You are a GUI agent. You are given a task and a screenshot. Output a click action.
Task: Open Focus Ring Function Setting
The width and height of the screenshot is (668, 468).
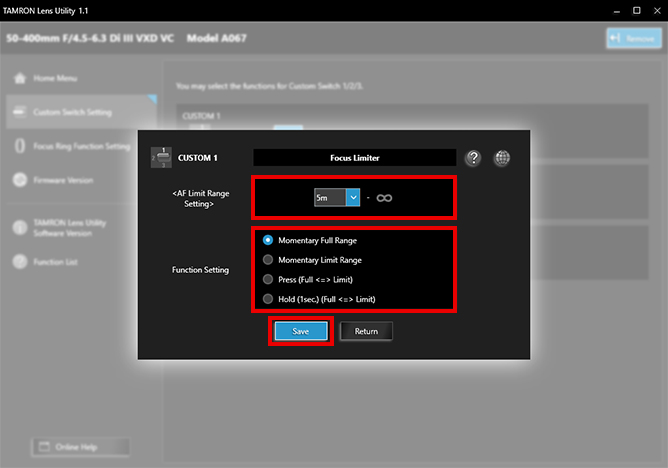point(82,146)
